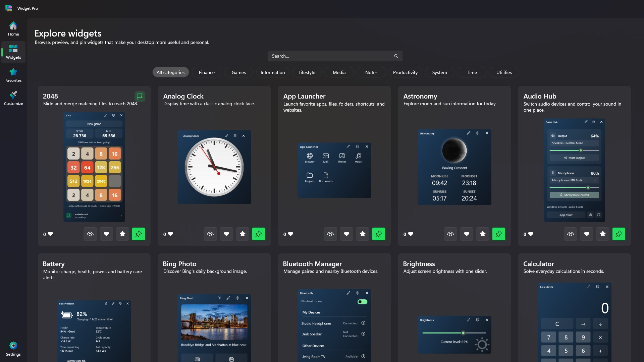Open the Customize sidebar page

point(13,98)
